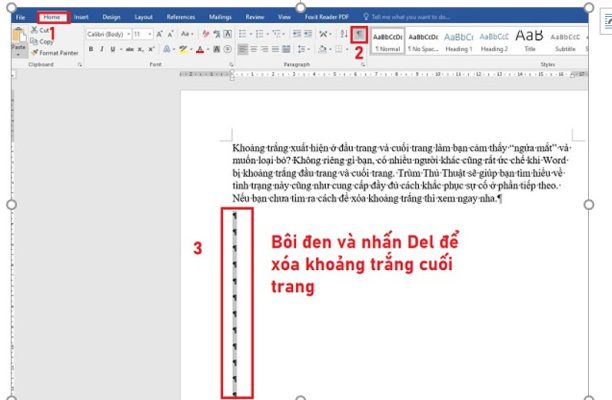Viewport: 612px width, 400px height.
Task: Clear all formatting with eraser A icon
Action: (206, 34)
